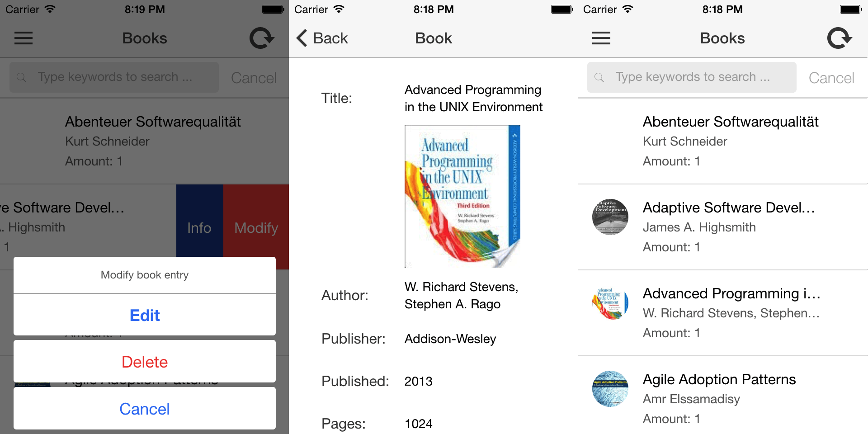Dismiss action sheet with Cancel
Screen dimensions: 868x434
click(x=145, y=409)
